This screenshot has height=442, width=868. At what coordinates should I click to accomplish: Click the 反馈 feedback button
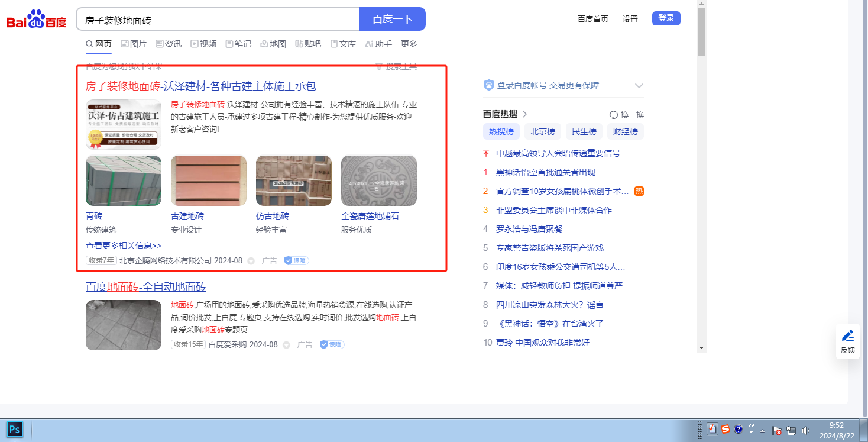(x=848, y=341)
